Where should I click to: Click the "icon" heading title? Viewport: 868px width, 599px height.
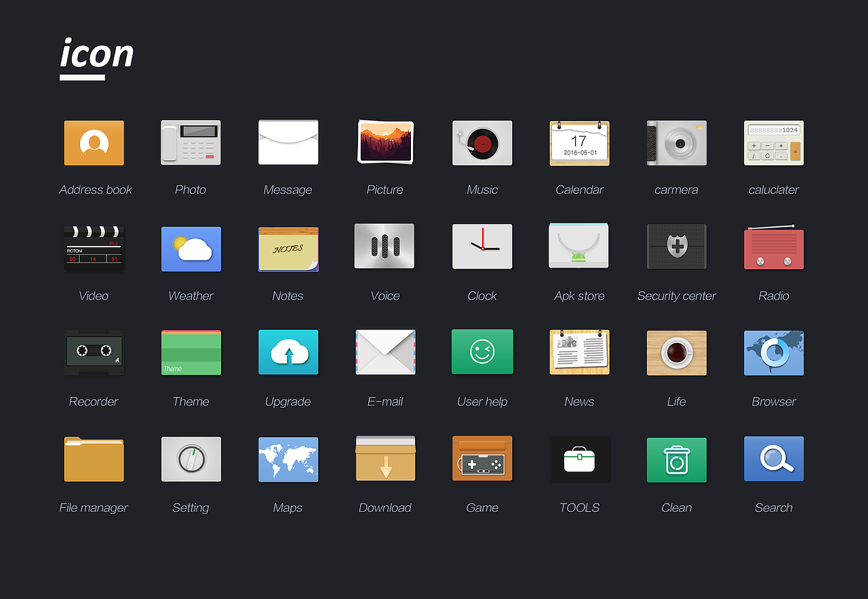(97, 53)
